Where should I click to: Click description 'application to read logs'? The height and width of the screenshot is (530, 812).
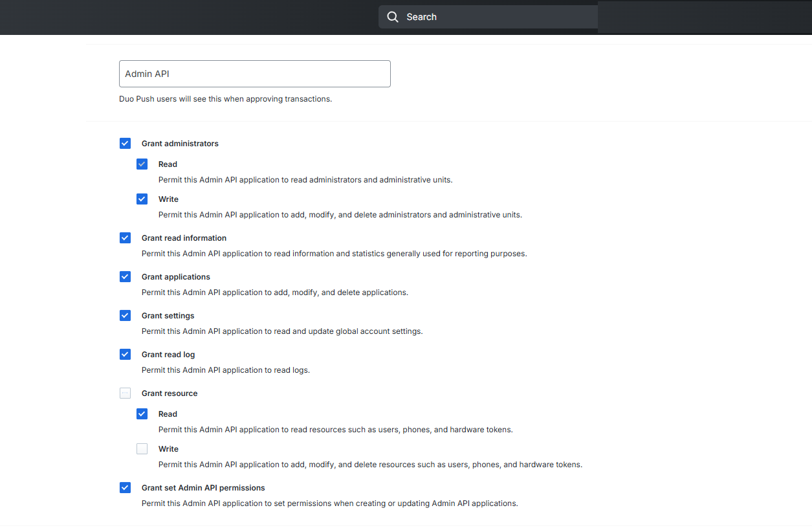click(226, 370)
